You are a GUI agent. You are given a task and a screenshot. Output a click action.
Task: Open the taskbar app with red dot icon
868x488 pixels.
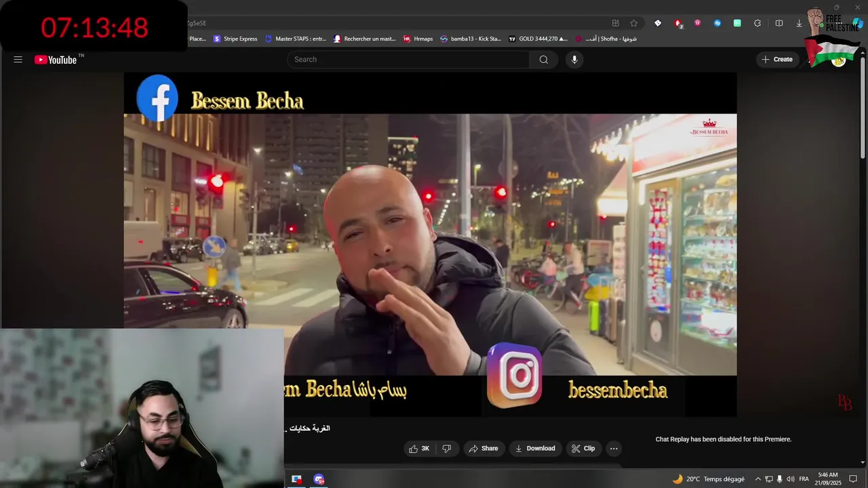click(x=296, y=479)
